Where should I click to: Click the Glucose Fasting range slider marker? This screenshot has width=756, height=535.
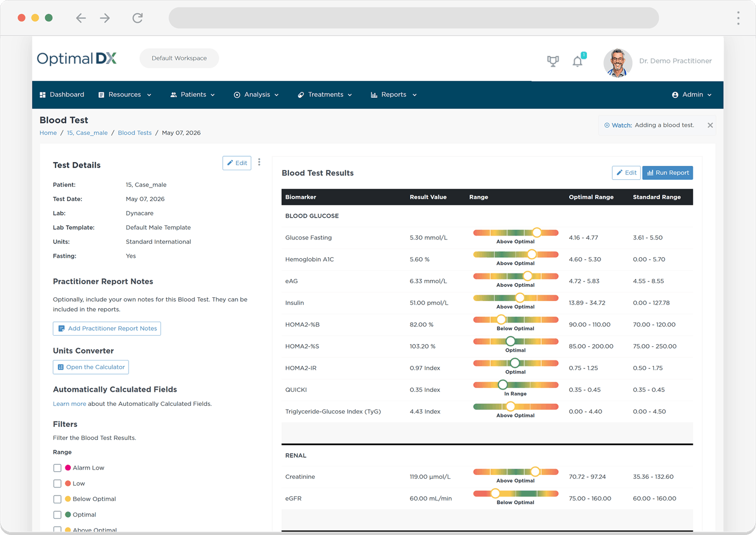[x=537, y=232]
